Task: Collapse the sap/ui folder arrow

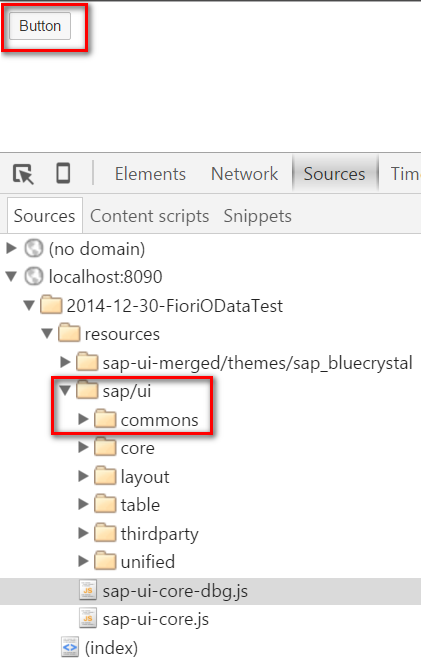Action: point(65,390)
